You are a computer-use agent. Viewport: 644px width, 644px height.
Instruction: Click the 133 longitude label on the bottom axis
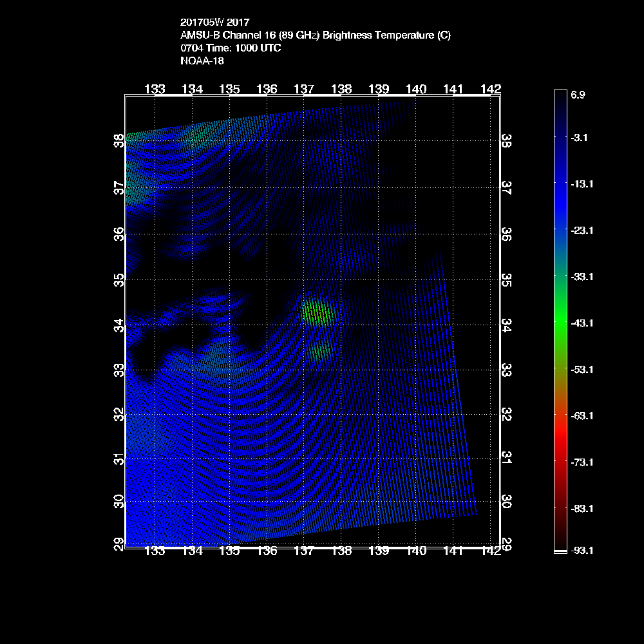(x=155, y=551)
